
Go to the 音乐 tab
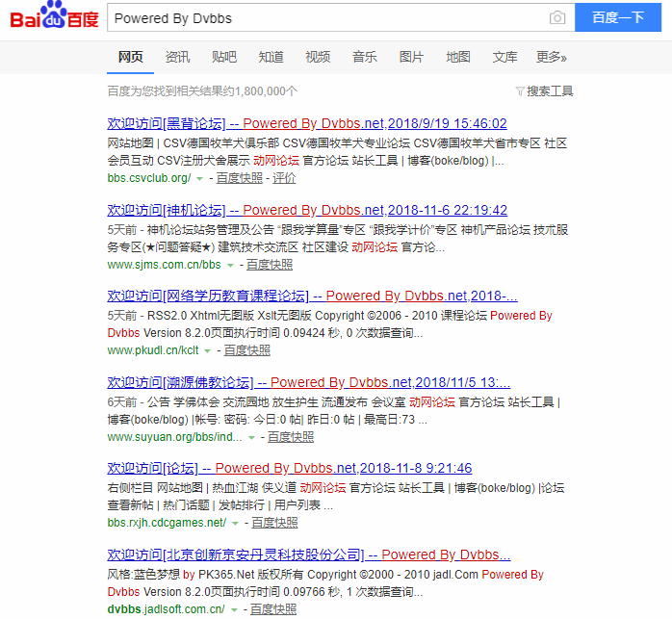(x=365, y=57)
